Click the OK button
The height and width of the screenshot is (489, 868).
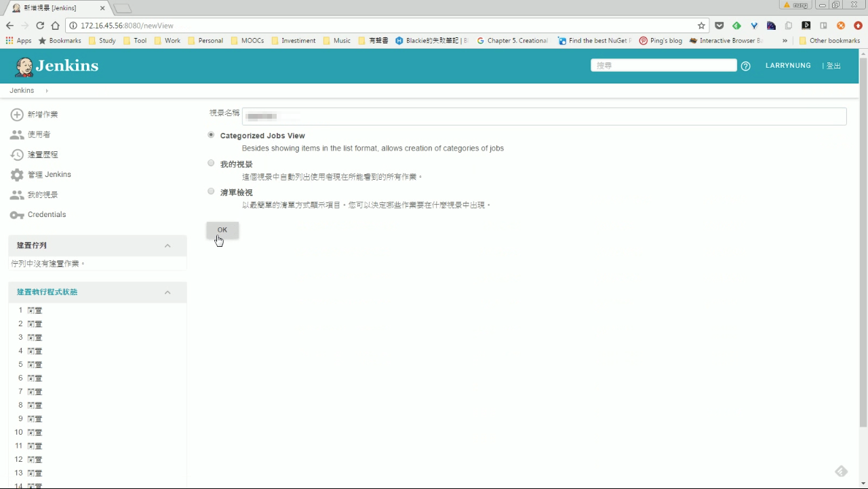click(222, 230)
